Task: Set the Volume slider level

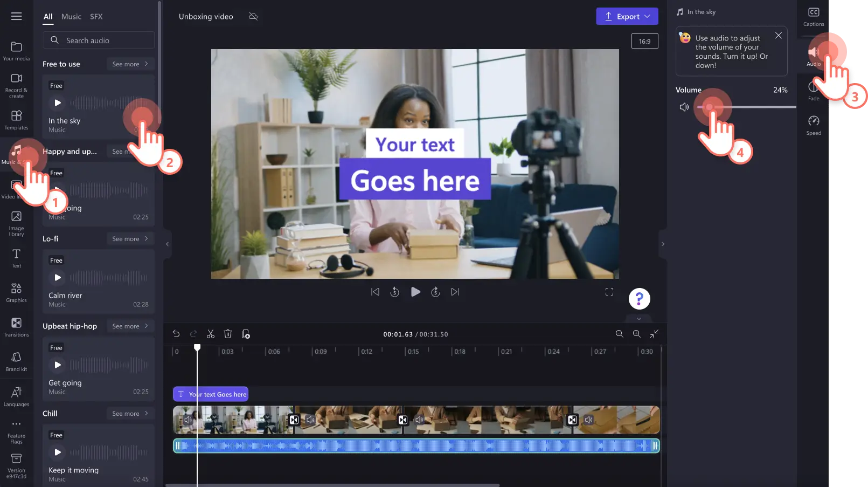Action: click(746, 107)
